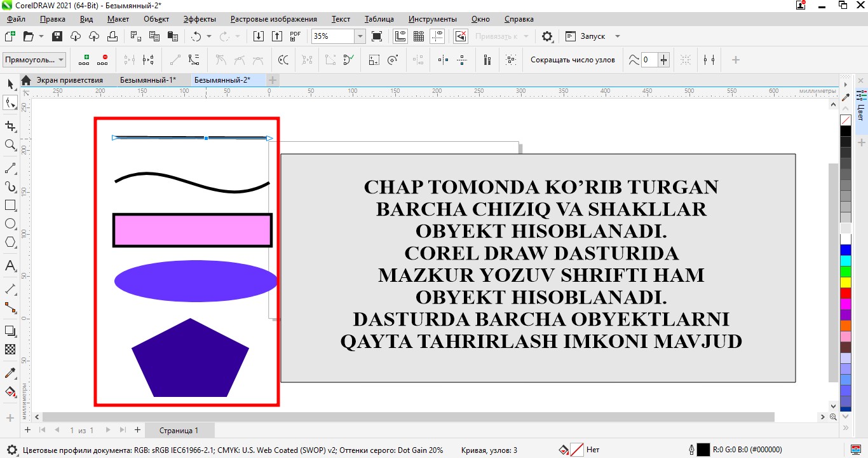This screenshot has width=868, height=458.
Task: Open the Растровые изображения menu
Action: click(273, 19)
